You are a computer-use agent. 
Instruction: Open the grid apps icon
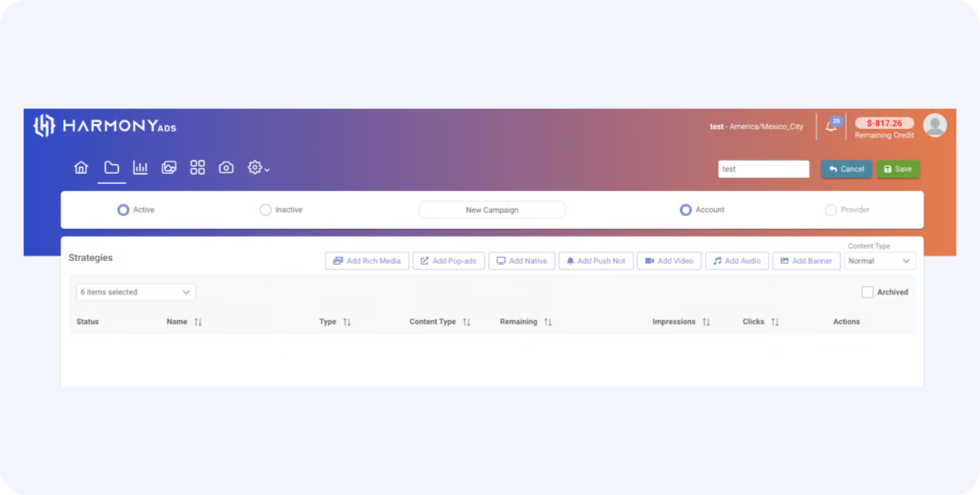pos(197,168)
